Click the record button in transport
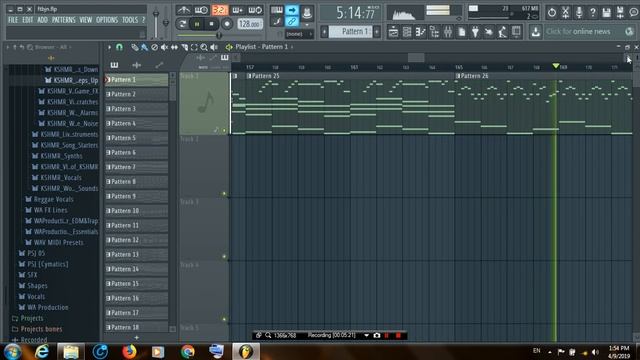The height and width of the screenshot is (360, 640). pos(227,24)
